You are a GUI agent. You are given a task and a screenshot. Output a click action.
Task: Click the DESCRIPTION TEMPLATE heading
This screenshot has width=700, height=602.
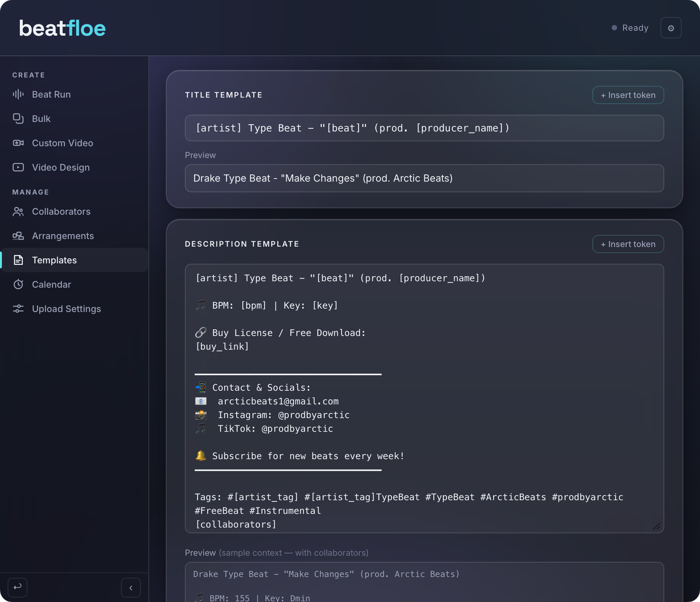(242, 244)
